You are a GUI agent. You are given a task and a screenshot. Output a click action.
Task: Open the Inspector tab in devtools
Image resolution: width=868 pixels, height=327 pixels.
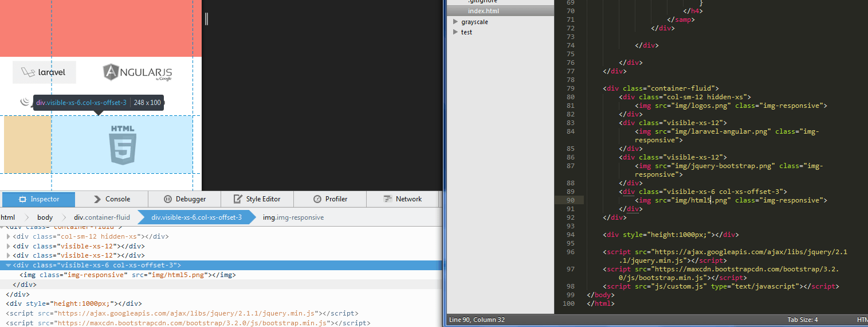coord(38,199)
